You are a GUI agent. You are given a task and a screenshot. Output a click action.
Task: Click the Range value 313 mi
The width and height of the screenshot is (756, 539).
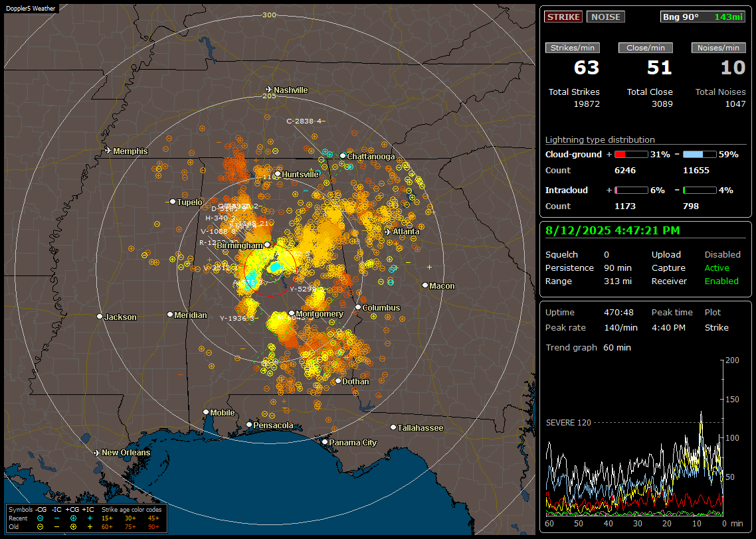618,281
